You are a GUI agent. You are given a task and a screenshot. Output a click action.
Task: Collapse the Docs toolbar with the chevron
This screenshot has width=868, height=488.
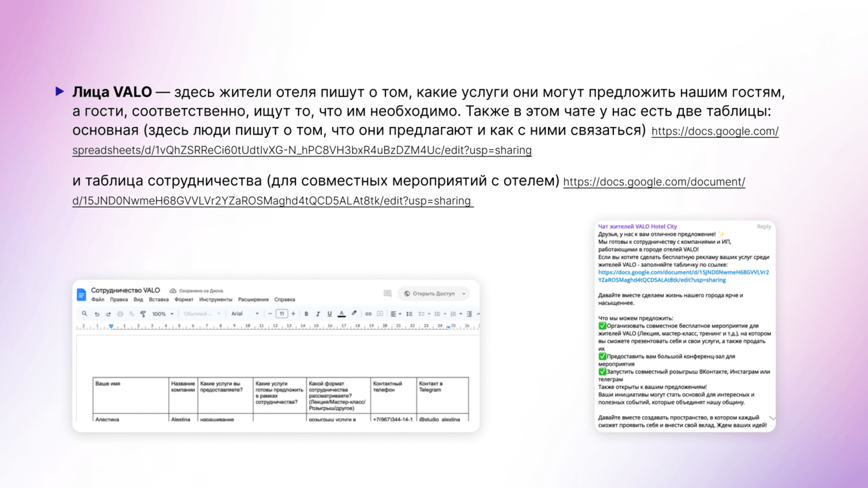(478, 314)
